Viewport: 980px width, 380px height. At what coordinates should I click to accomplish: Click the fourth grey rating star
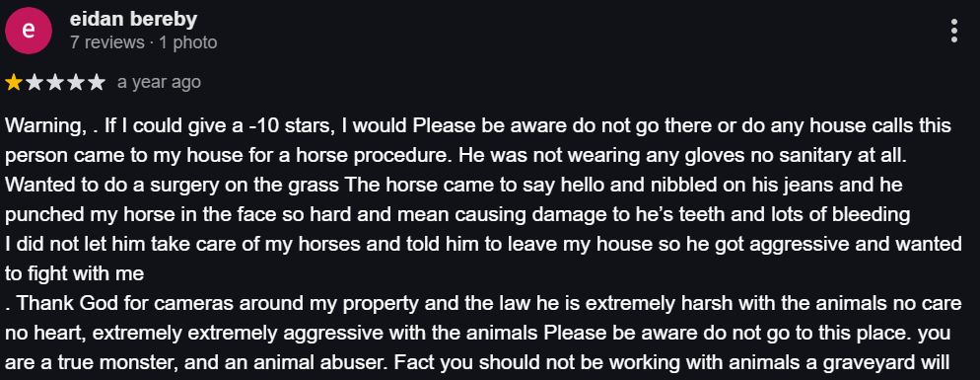click(x=76, y=83)
